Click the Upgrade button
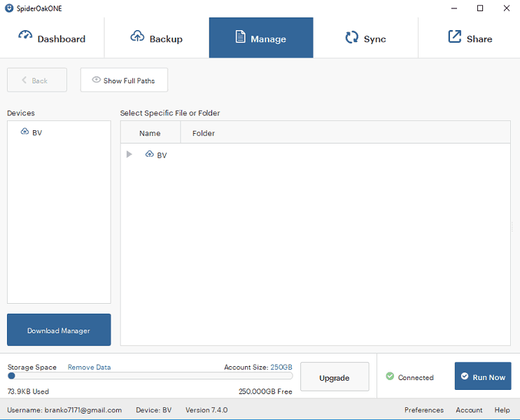This screenshot has width=520, height=420. tap(335, 377)
